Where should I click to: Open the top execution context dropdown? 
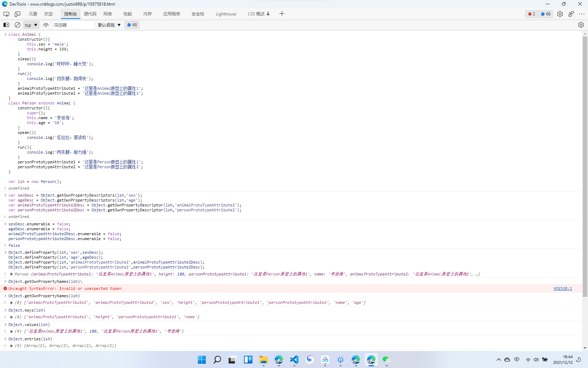[31, 25]
